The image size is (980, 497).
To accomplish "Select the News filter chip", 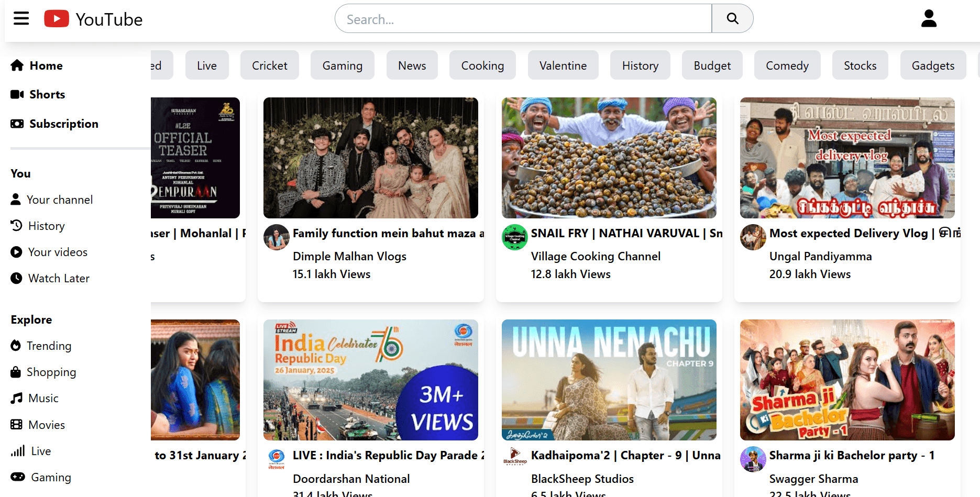I will [412, 65].
